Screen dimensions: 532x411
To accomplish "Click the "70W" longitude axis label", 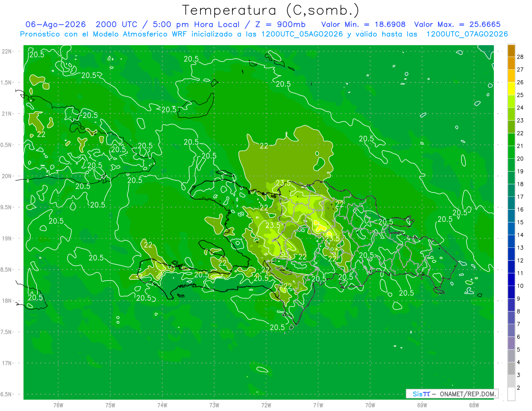I will coord(370,405).
